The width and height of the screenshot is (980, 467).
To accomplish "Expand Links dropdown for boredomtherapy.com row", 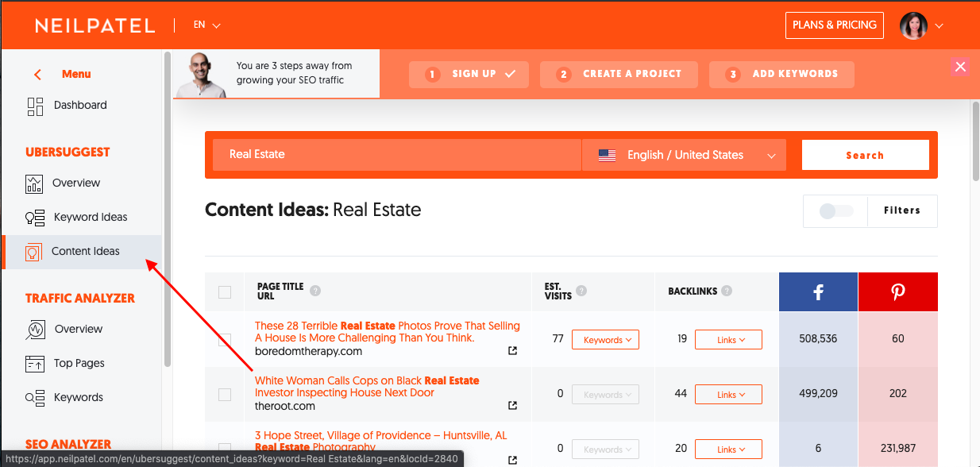I will tap(728, 340).
